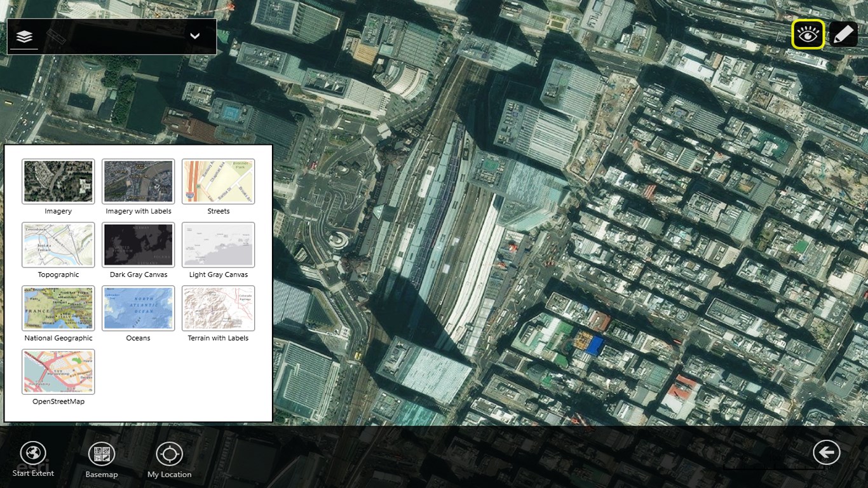Select the Streets basemap thumbnail

(x=219, y=182)
